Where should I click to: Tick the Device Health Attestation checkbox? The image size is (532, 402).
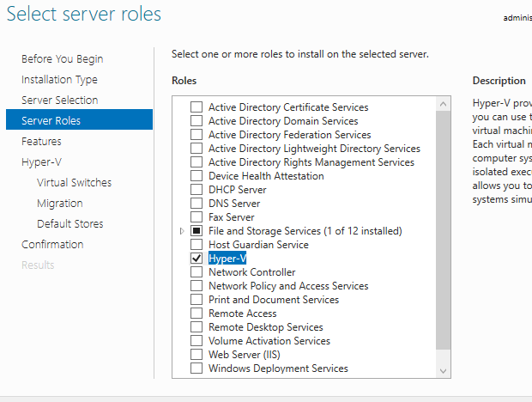pos(196,176)
